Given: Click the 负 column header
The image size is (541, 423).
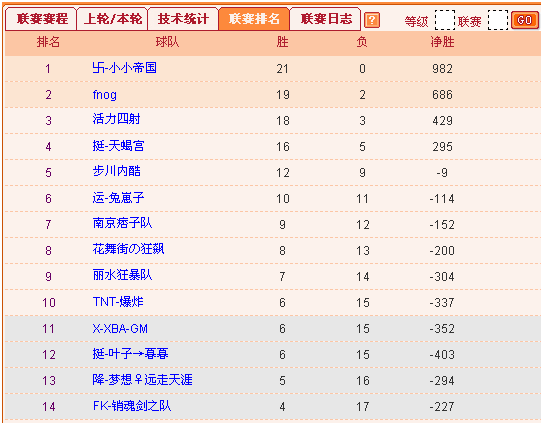Looking at the screenshot, I should pyautogui.click(x=362, y=42).
